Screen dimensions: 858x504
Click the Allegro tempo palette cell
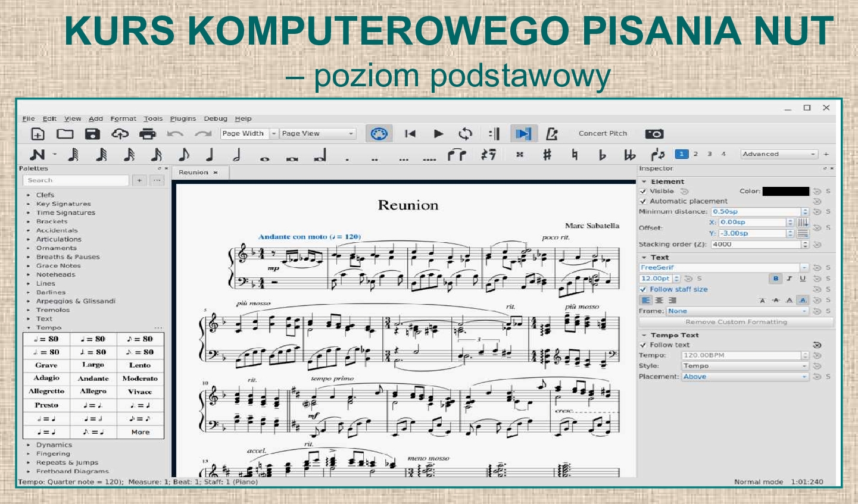[x=93, y=392]
